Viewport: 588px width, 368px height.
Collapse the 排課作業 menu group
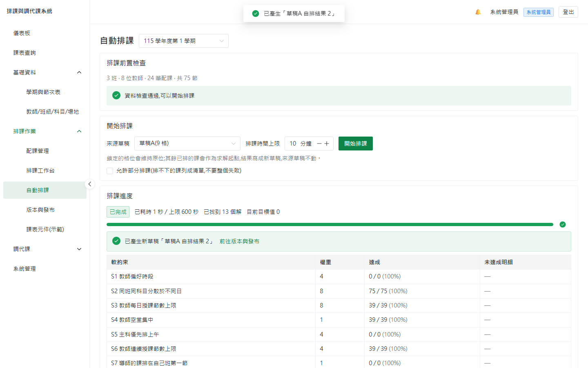[x=45, y=131]
